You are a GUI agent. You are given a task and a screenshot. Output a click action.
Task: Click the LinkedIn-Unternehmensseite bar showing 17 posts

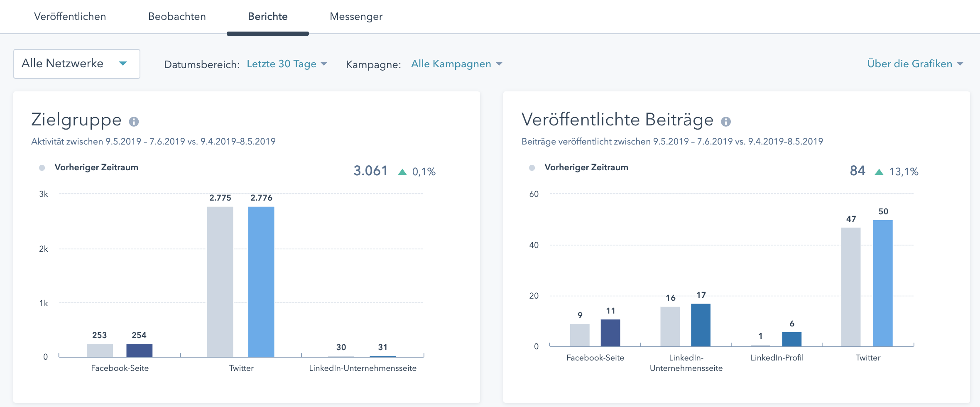701,325
